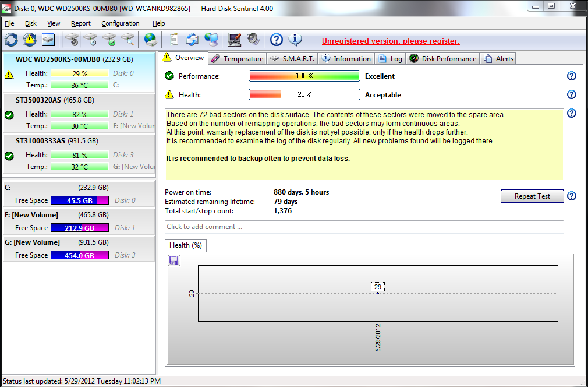Click the 36 °C temperature bar
Image resolution: width=588 pixels, height=387 pixels.
pyautogui.click(x=80, y=85)
